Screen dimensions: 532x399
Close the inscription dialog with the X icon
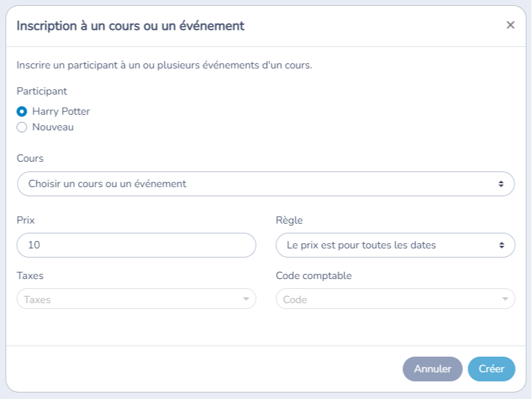511,25
